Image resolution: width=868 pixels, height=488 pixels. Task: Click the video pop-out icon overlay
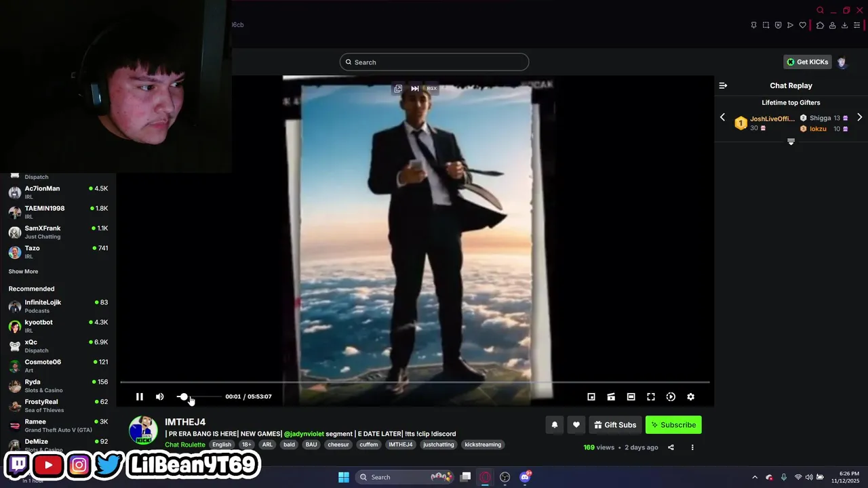(398, 88)
